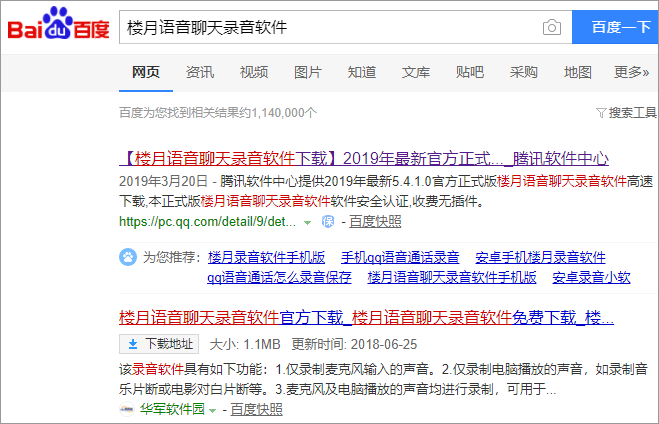Viewport: 659px width, 424px height.
Task: Click the result count text 1,140,000个
Action: 284,113
